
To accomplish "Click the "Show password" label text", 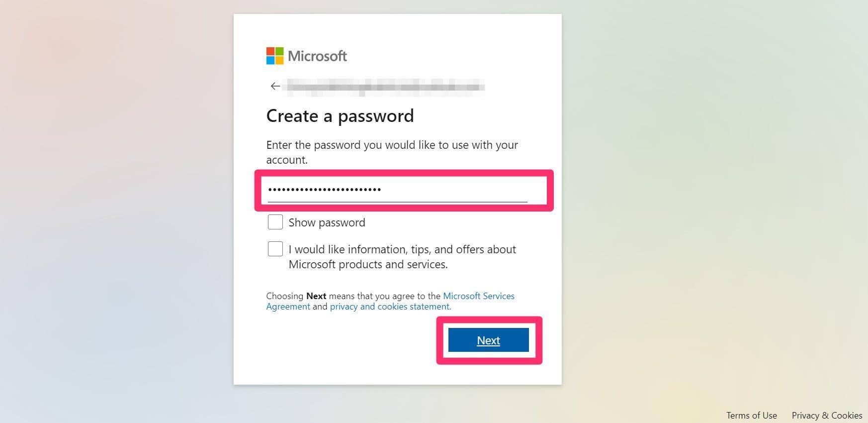I will [327, 222].
